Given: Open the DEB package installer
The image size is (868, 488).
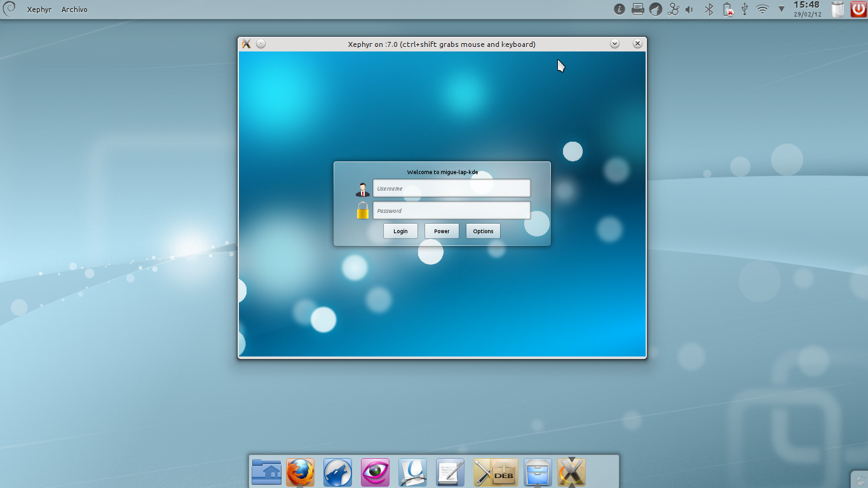Looking at the screenshot, I should 494,472.
